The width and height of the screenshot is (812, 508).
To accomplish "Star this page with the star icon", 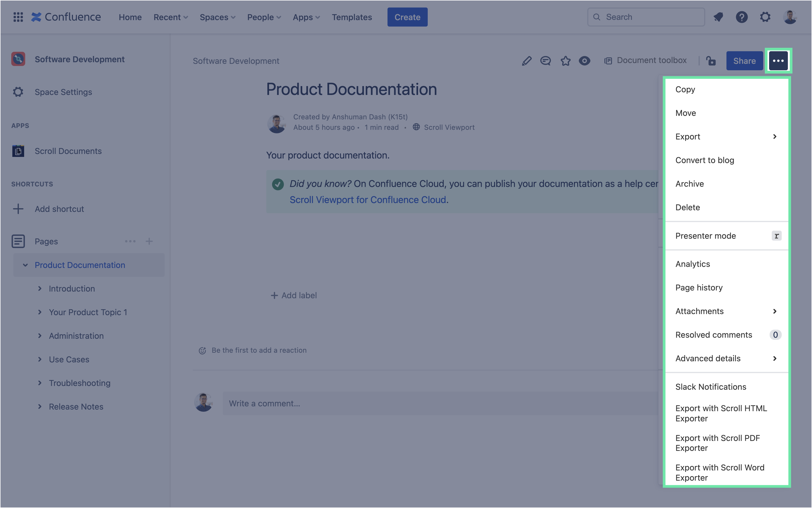I will tap(566, 61).
